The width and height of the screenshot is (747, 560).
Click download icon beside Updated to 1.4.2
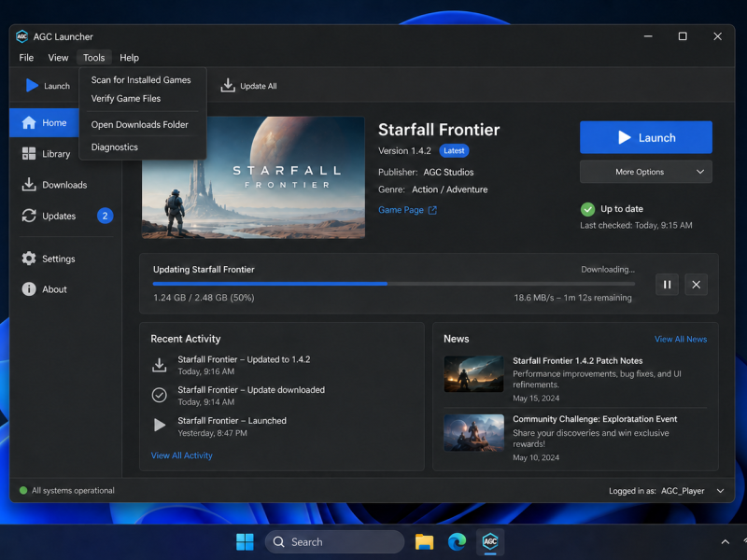click(x=159, y=365)
